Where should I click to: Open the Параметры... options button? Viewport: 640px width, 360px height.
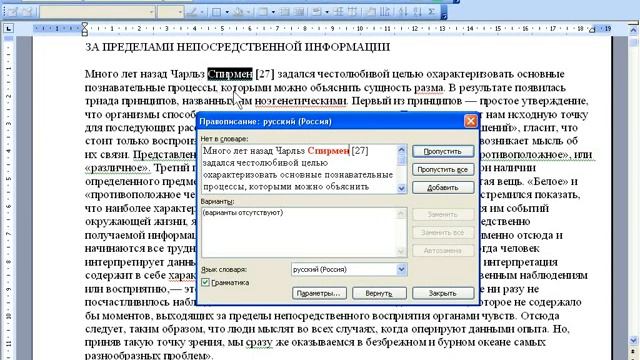click(x=319, y=293)
